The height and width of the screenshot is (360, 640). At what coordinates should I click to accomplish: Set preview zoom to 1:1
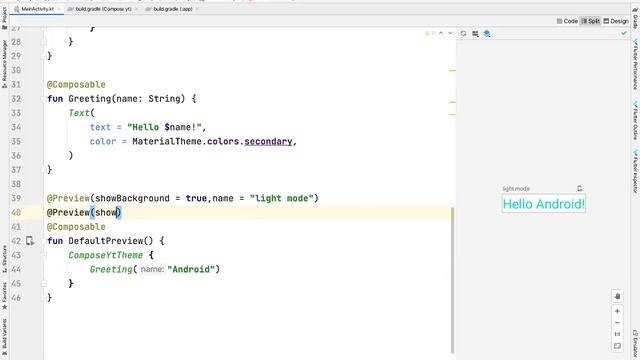(x=617, y=334)
